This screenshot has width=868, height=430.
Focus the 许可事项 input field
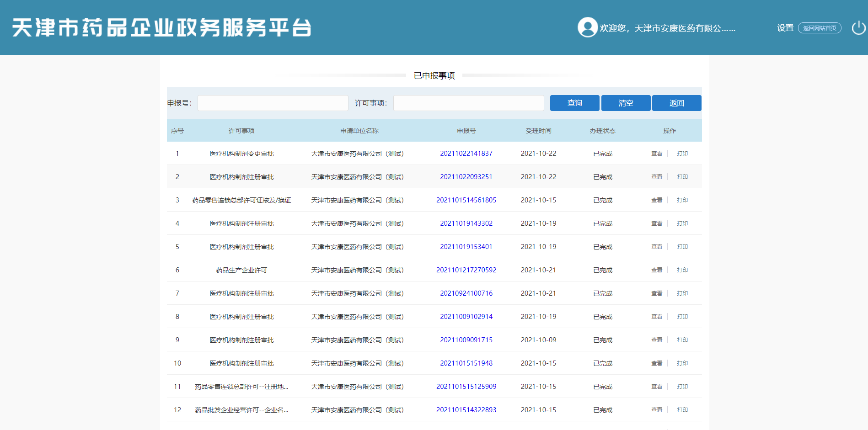(468, 103)
